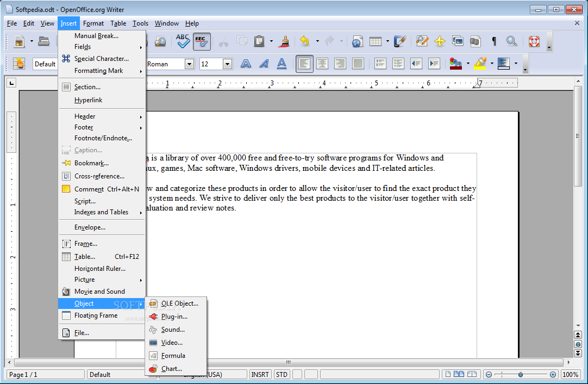Select Envelope menu item
Image resolution: width=588 pixels, height=384 pixels.
pyautogui.click(x=102, y=227)
